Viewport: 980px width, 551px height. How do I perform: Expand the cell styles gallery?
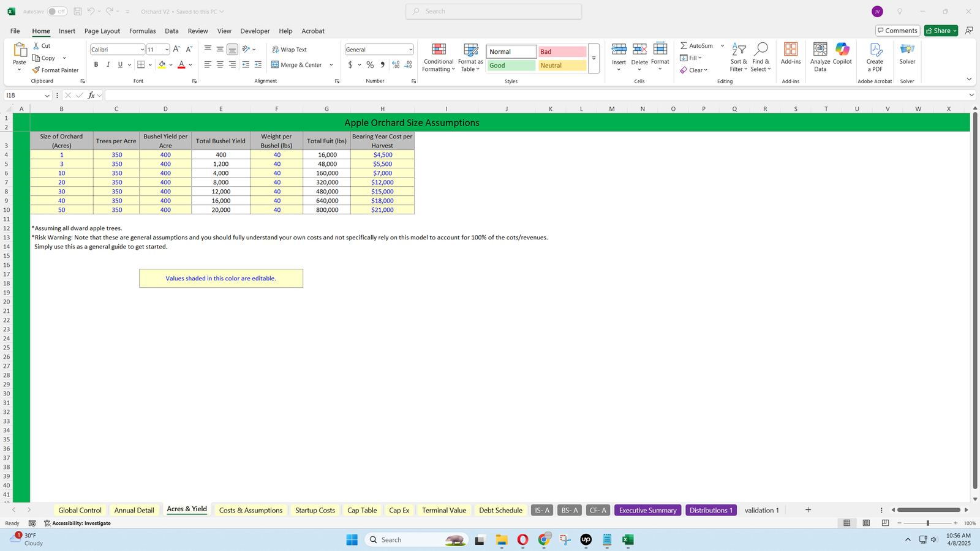click(x=594, y=59)
